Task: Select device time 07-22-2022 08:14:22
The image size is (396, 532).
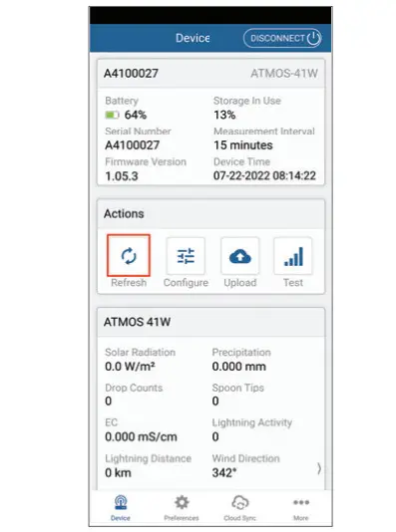Action: click(x=264, y=175)
